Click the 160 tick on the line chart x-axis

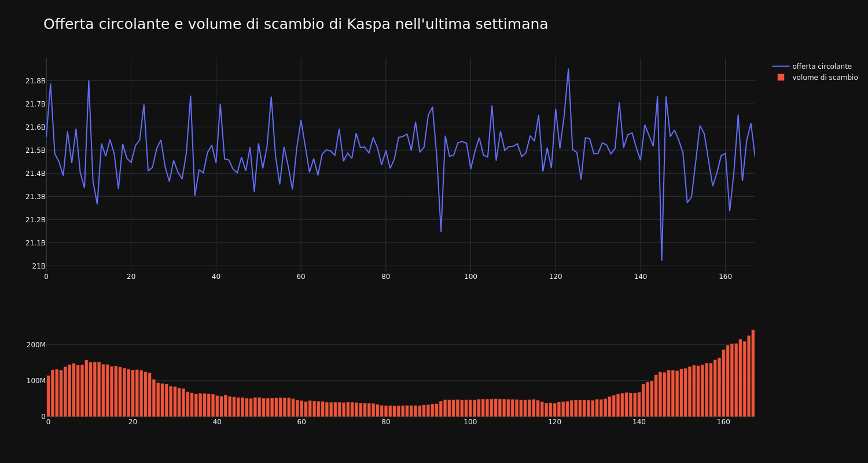(725, 277)
